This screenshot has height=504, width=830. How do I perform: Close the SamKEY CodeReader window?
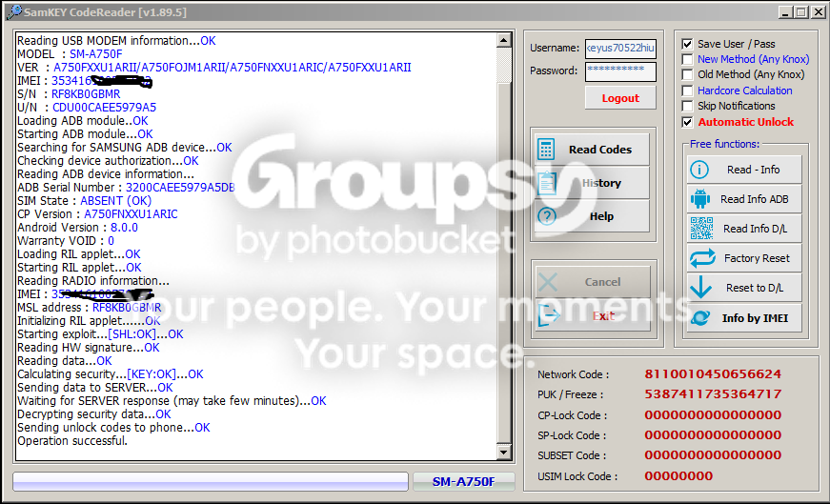(x=819, y=12)
